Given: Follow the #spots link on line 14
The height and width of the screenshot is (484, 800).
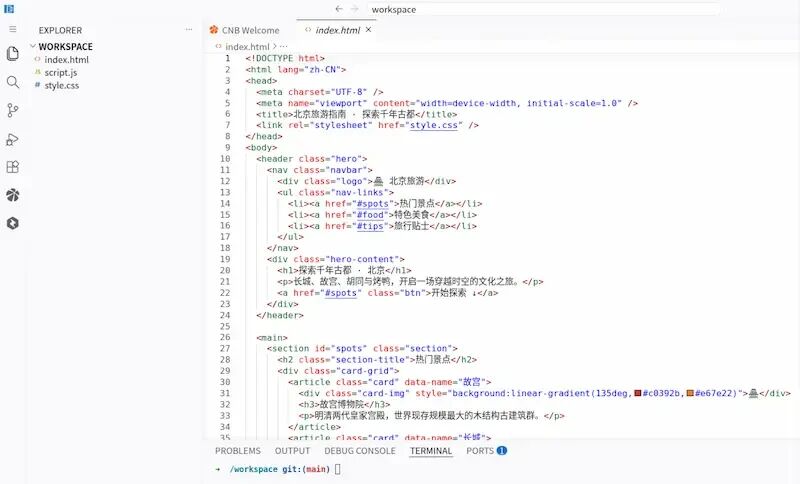Looking at the screenshot, I should [372, 203].
